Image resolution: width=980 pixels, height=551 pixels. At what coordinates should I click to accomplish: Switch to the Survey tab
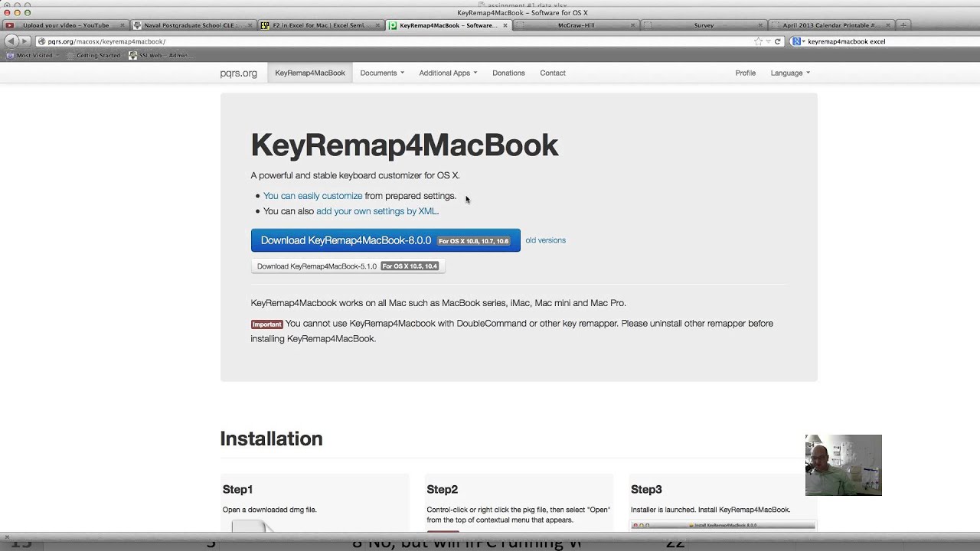point(704,25)
